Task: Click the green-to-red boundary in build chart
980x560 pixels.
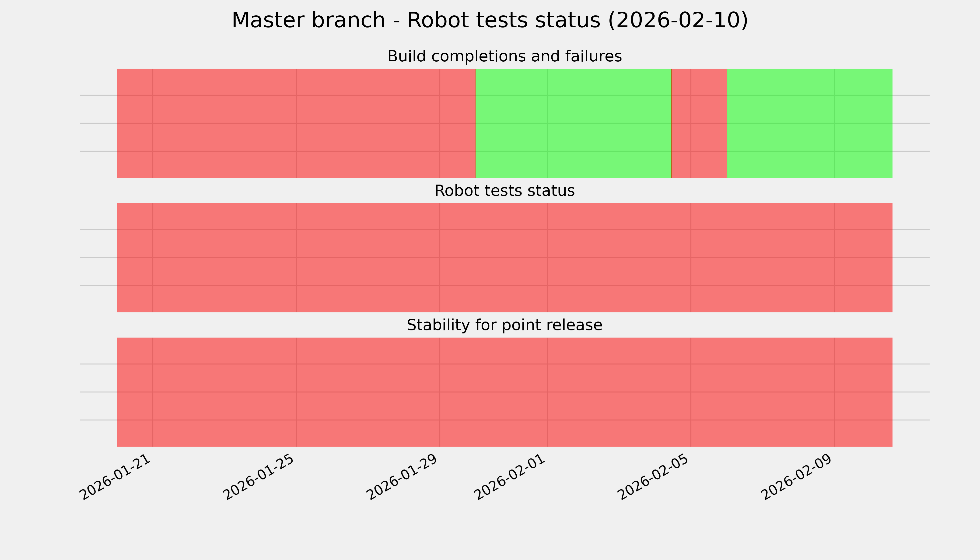Action: click(x=672, y=123)
